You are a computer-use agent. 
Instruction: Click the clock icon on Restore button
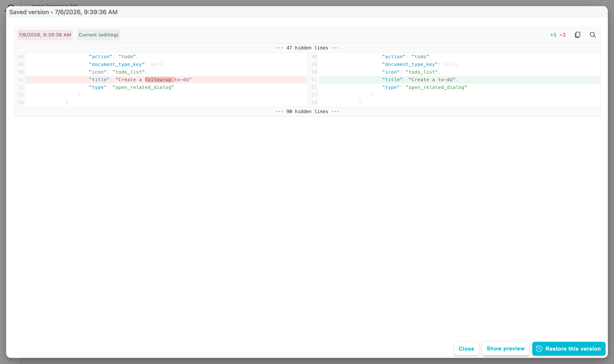point(539,348)
